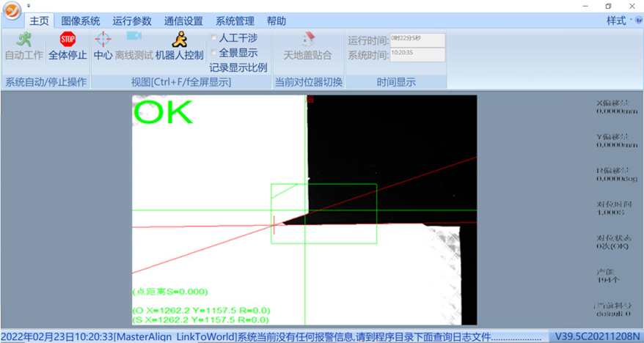Open the 样式 style dropdown
The image size is (644, 343).
click(619, 21)
